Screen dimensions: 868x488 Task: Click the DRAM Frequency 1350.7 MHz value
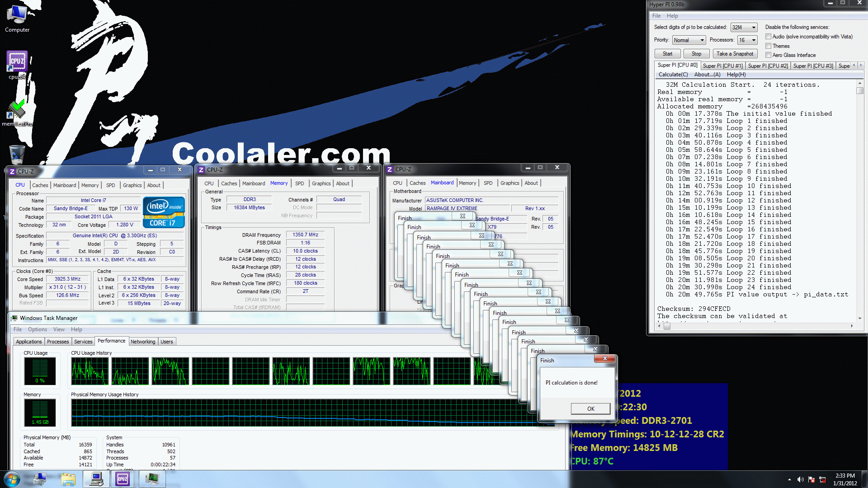coord(305,235)
